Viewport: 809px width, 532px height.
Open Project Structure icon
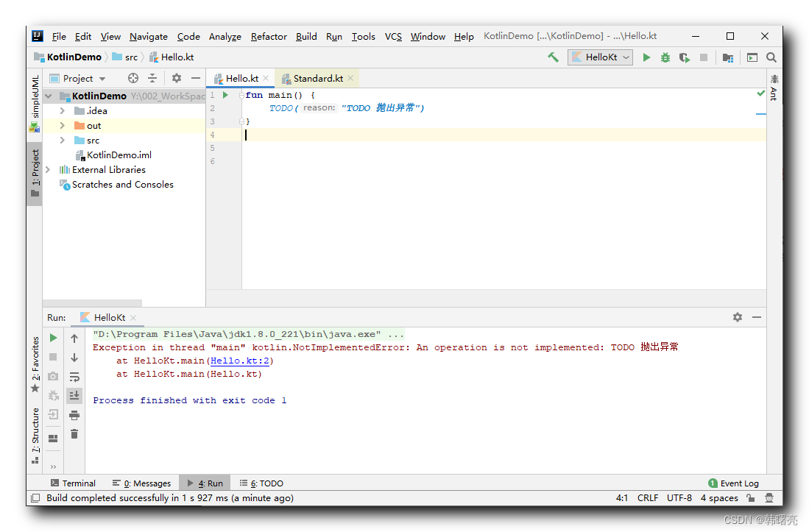[728, 57]
